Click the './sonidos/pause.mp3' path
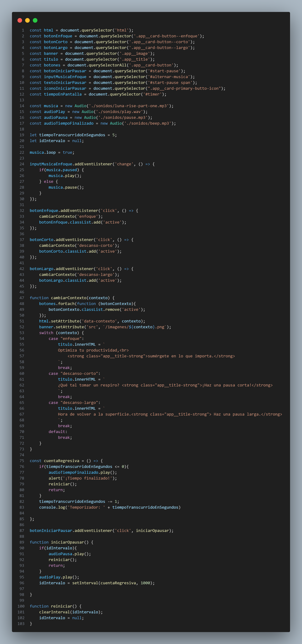Image resolution: width=302 pixels, height=644 pixels. click(x=123, y=117)
